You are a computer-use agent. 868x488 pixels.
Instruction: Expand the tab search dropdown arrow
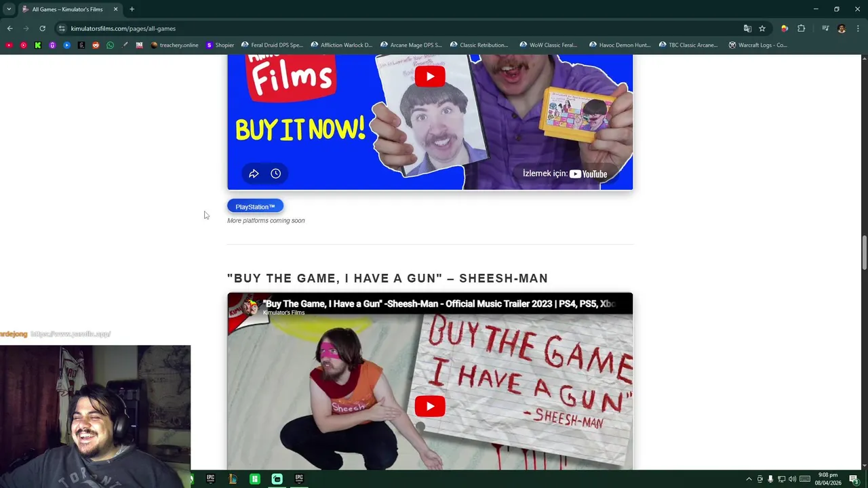(9, 9)
